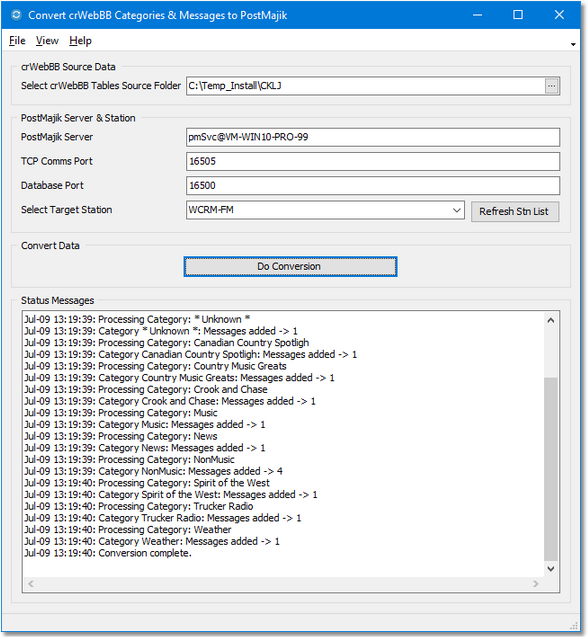The image size is (588, 639).
Task: Click the status list scroll up arrow
Action: (551, 320)
